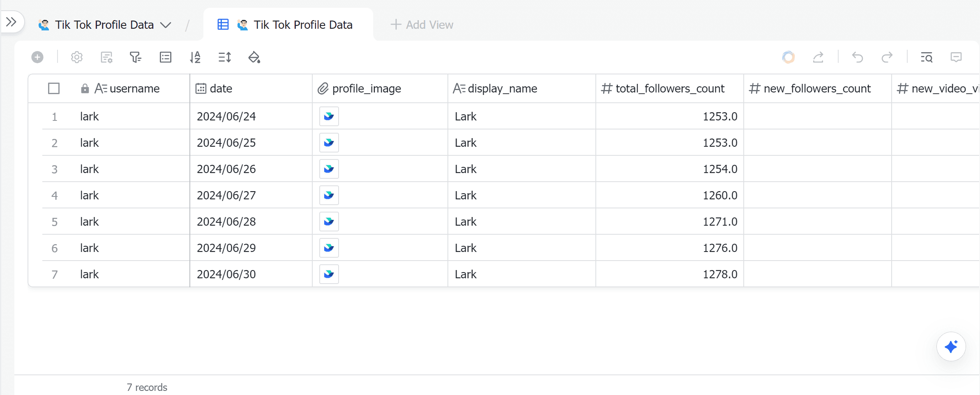
Task: Select followers count cell 1278.0
Action: [670, 274]
